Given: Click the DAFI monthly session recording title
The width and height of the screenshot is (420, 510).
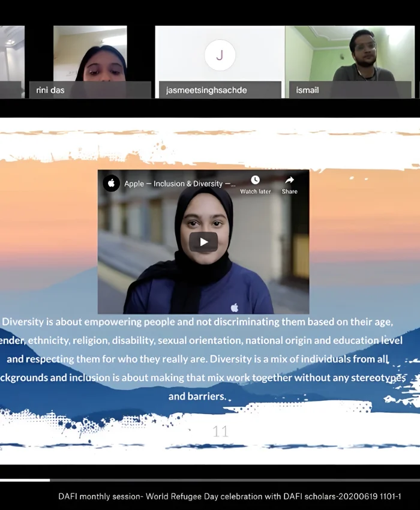Looking at the screenshot, I should click(x=229, y=497).
